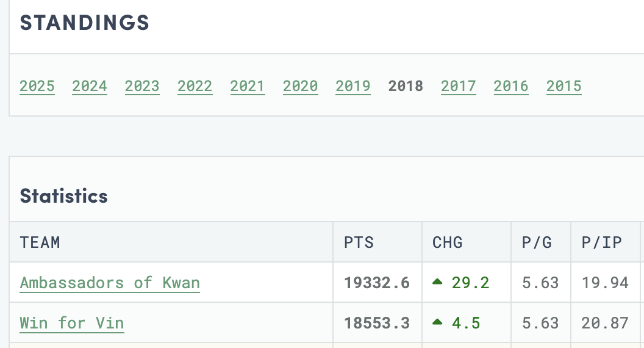Click the green up arrow next to 4.5

[437, 322]
